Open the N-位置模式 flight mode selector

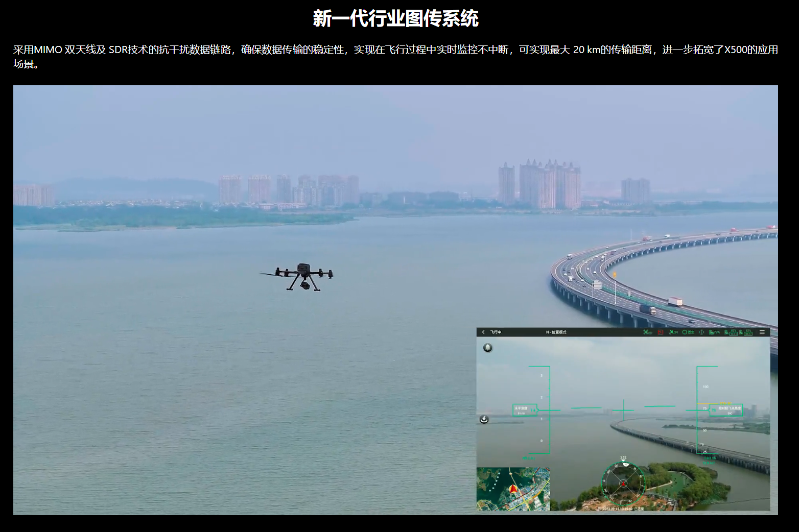click(x=556, y=332)
